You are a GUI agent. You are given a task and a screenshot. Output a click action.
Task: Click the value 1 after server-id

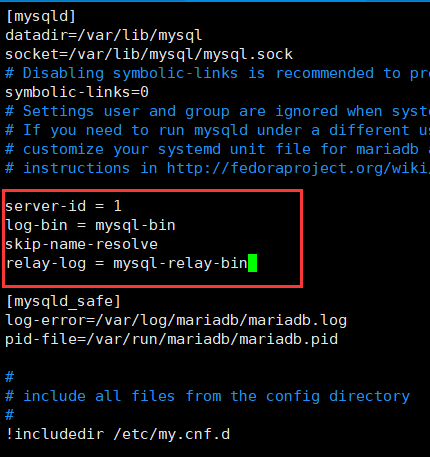click(x=117, y=206)
